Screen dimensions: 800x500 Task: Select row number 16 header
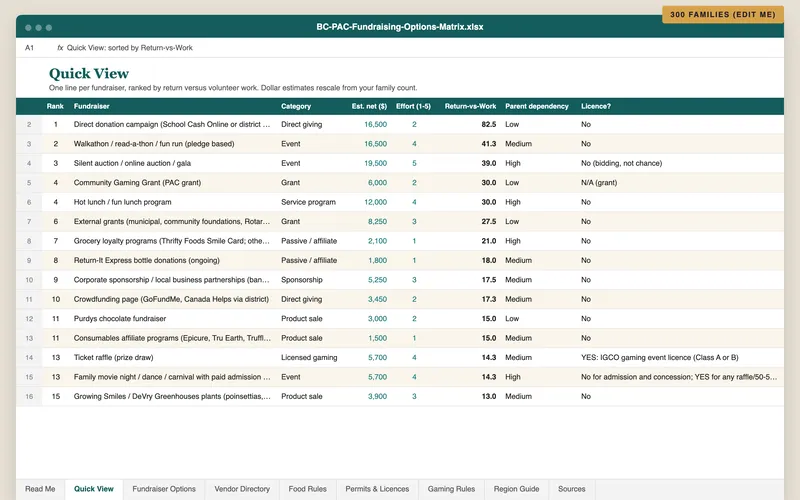[x=29, y=396]
